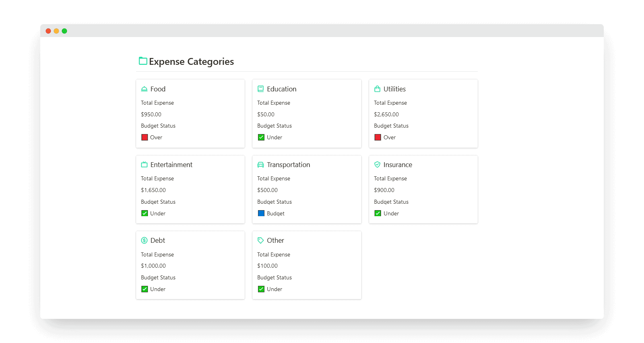Click the Other category tag icon
Viewport: 644px width, 343px height.
[x=261, y=240]
